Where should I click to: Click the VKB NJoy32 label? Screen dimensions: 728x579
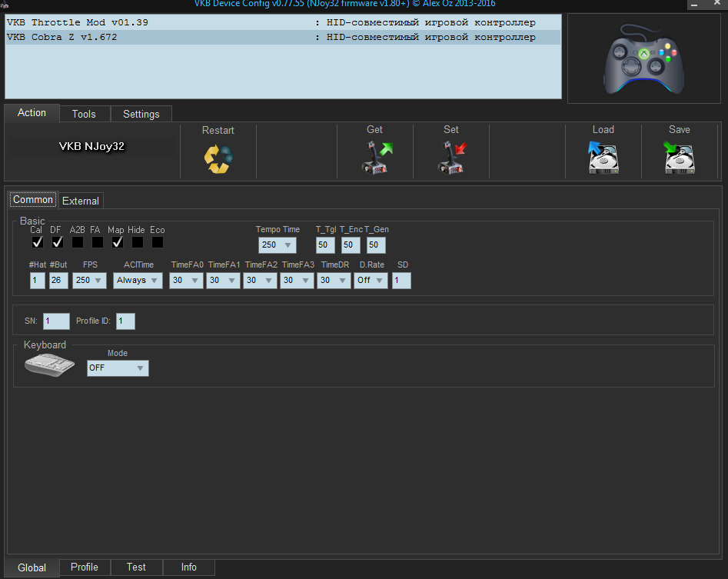92,146
